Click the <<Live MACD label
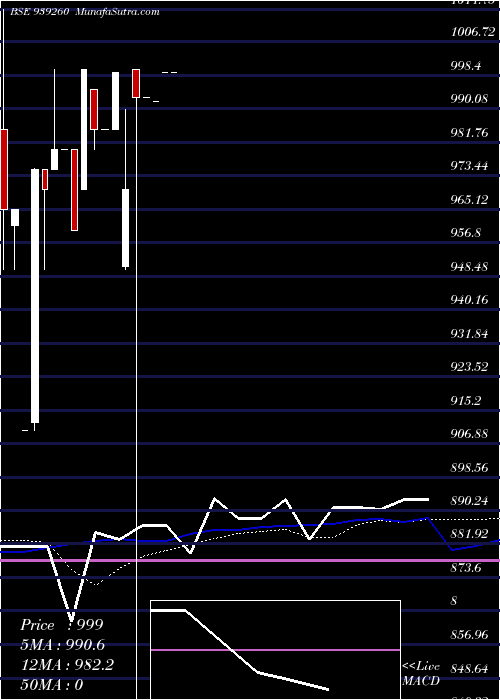This screenshot has width=500, height=700. pyautogui.click(x=421, y=674)
